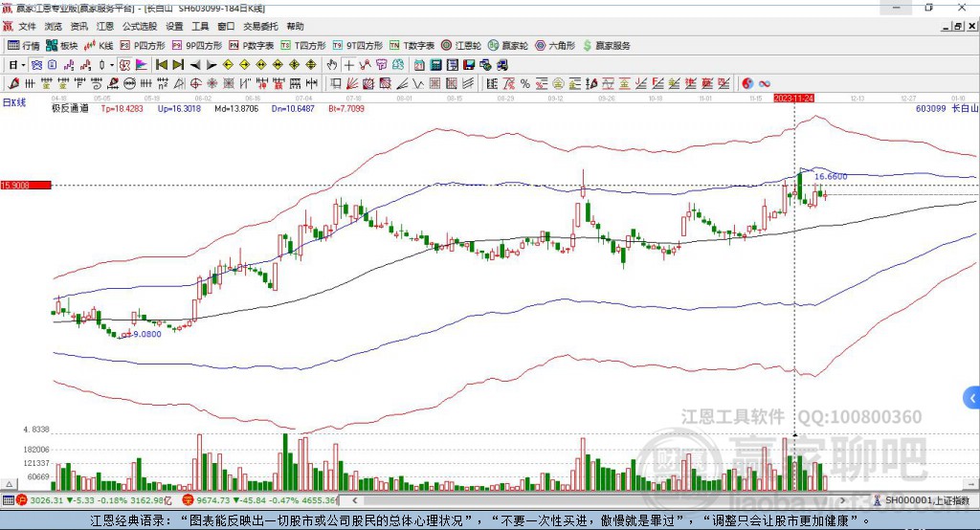Click the Bt=7.7099 indicator value
The width and height of the screenshot is (980, 530).
346,109
